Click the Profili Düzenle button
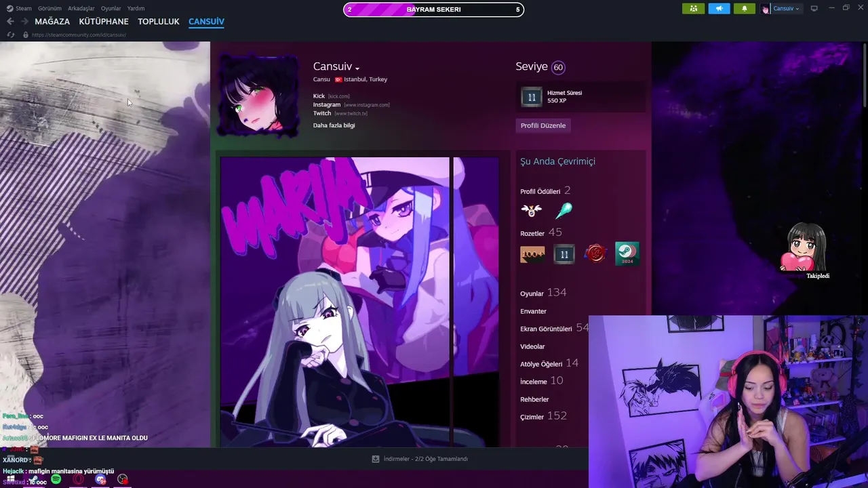The image size is (868, 488). point(542,125)
